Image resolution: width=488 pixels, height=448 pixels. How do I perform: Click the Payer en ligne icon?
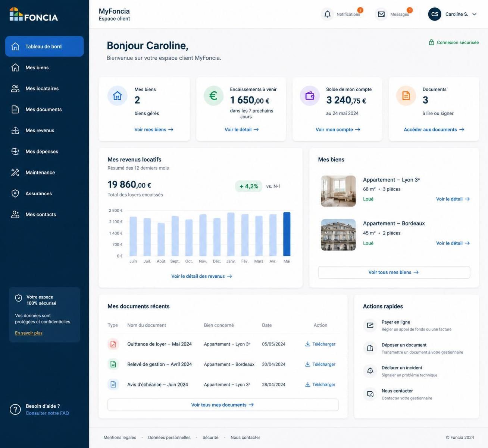pyautogui.click(x=370, y=325)
